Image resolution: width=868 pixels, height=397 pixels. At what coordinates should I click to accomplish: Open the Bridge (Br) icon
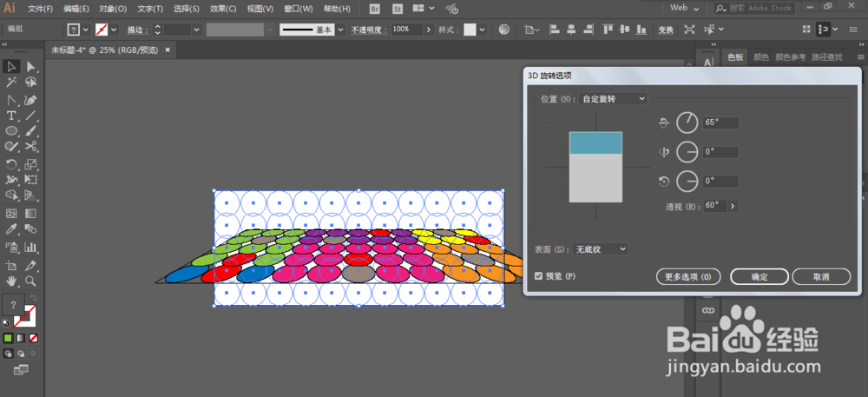[x=375, y=9]
